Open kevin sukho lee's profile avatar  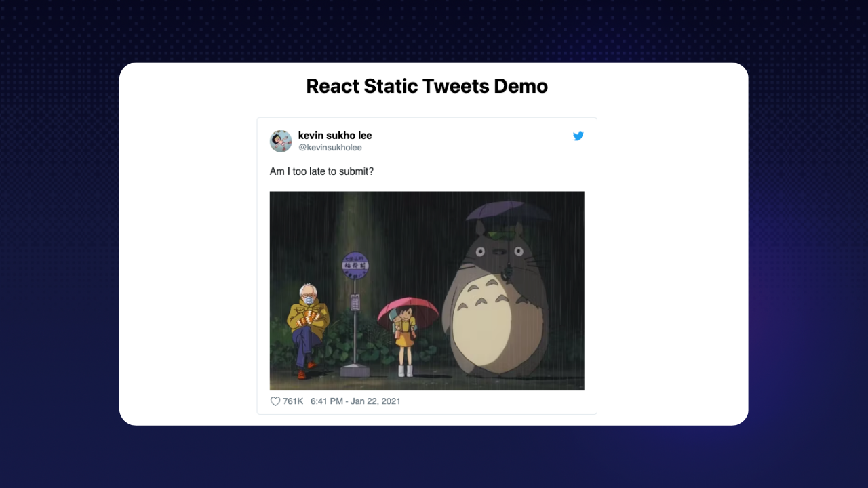[x=281, y=141]
